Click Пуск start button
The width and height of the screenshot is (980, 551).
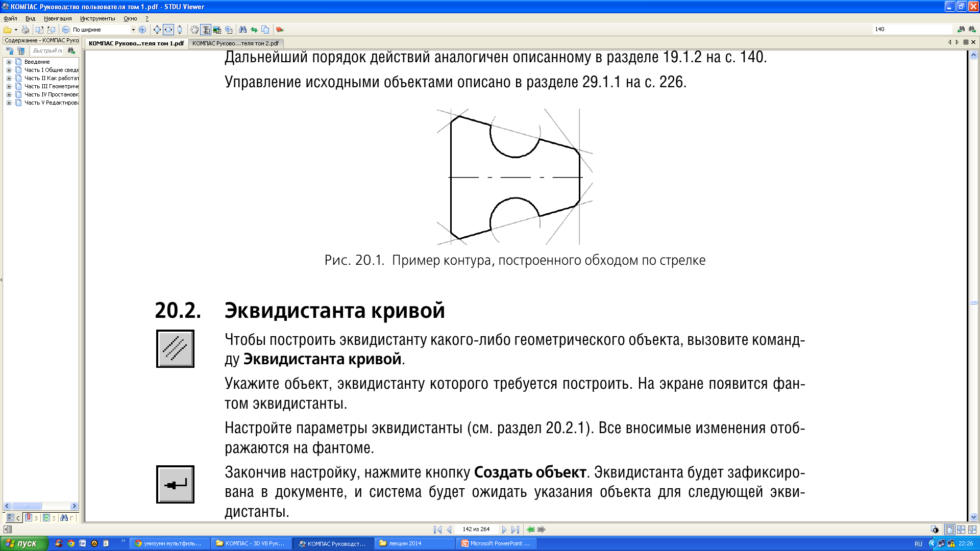tap(24, 543)
